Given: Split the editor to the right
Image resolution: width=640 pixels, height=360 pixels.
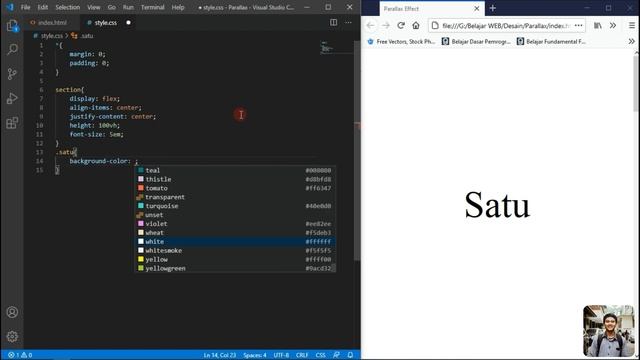Looking at the screenshot, I should point(333,22).
